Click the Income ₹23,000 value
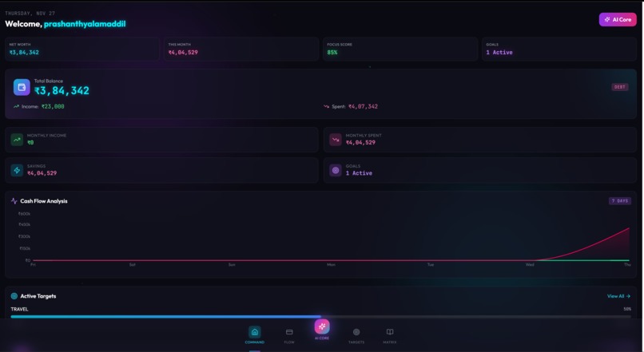Viewport: 644px width, 352px height. point(53,106)
